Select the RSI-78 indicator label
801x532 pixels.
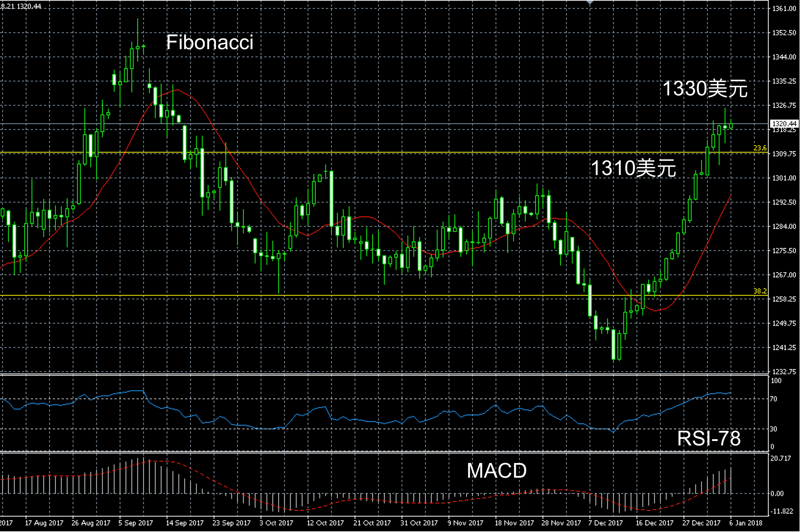[x=709, y=438]
